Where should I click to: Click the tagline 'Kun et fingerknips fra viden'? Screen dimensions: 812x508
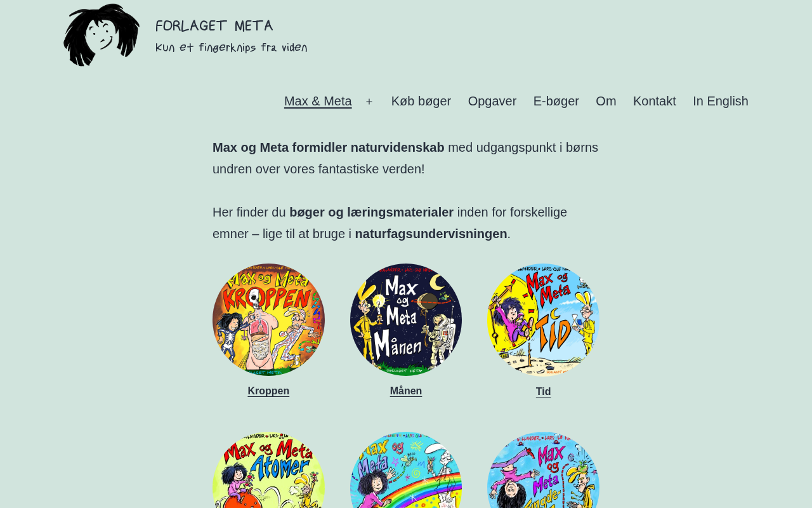[x=232, y=48]
